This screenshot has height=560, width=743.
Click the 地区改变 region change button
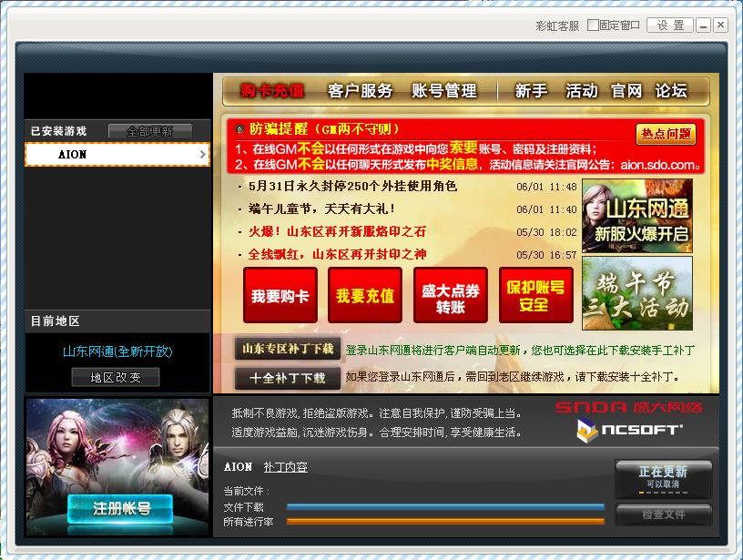coord(116,378)
